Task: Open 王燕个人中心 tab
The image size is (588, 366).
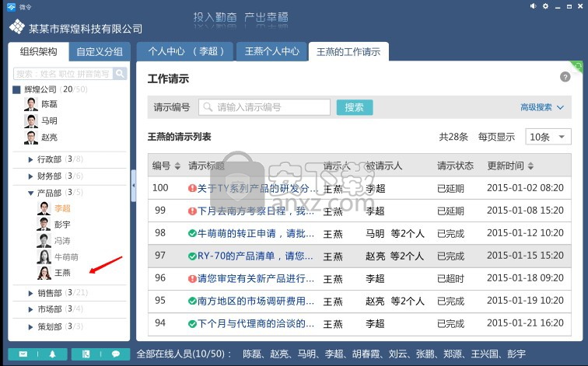Action: pos(272,51)
